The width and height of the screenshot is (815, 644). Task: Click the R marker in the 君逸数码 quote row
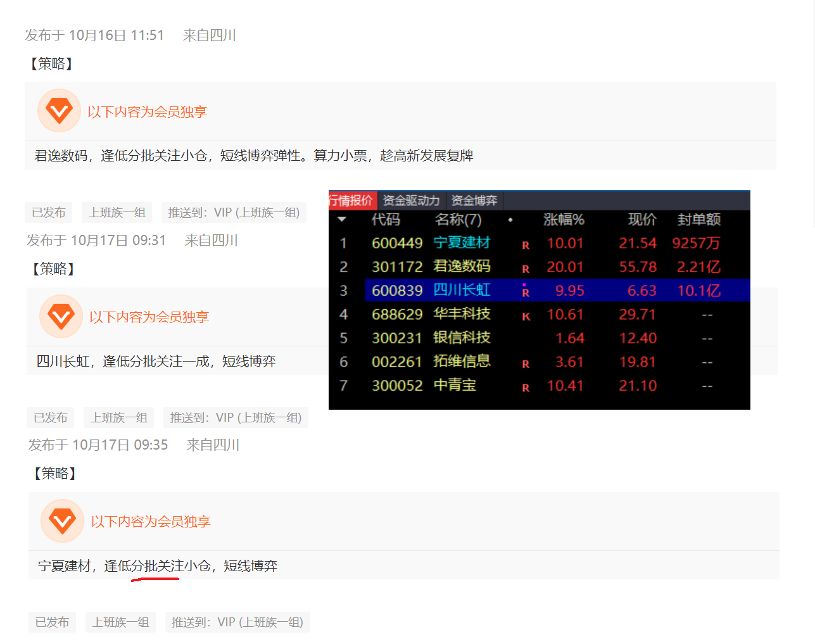[526, 269]
